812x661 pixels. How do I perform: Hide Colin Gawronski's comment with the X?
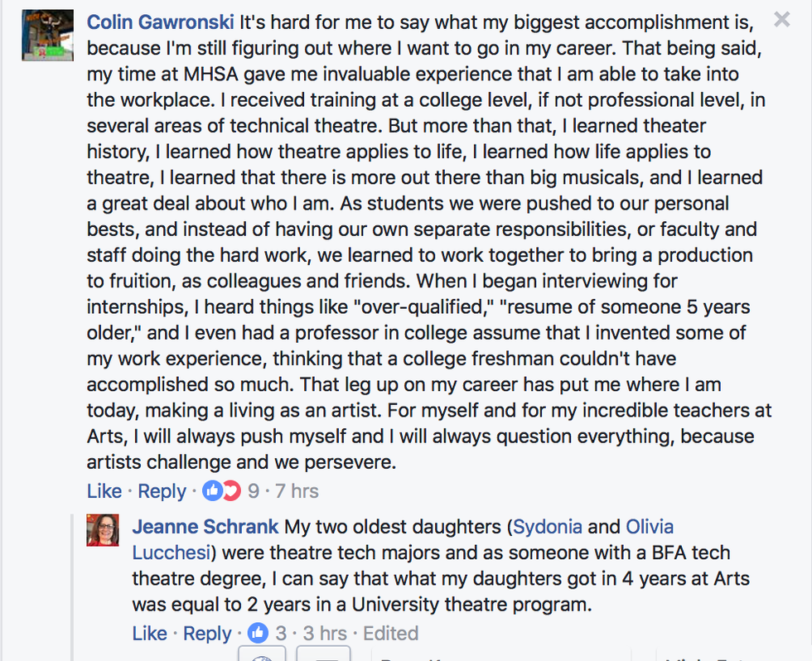pyautogui.click(x=781, y=20)
